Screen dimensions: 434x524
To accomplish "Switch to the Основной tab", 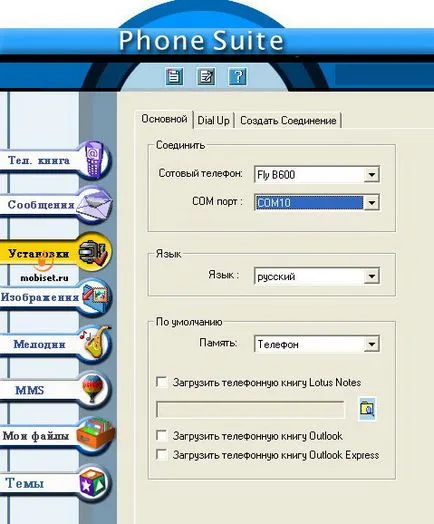I will click(164, 119).
